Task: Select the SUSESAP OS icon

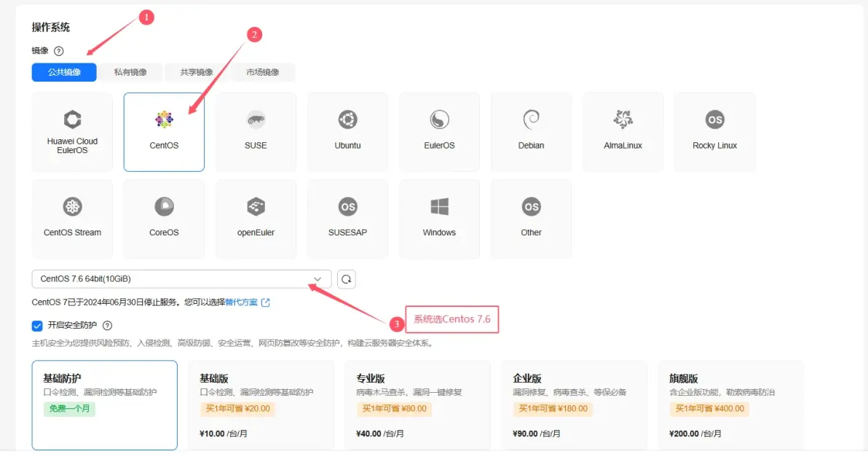Action: (347, 206)
